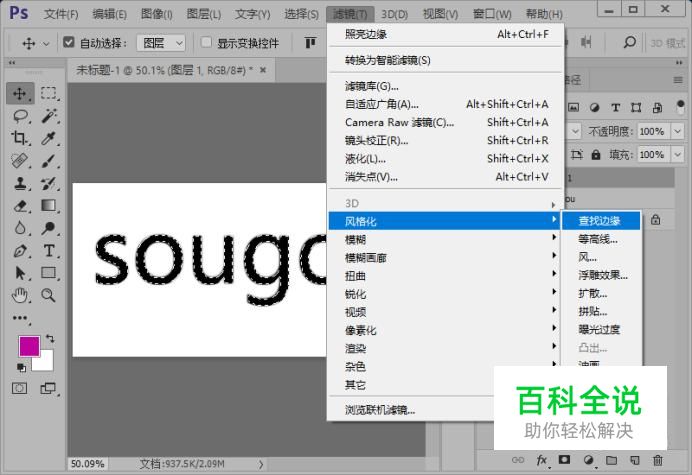Select the Gradient tool
Image resolution: width=692 pixels, height=475 pixels.
point(49,206)
